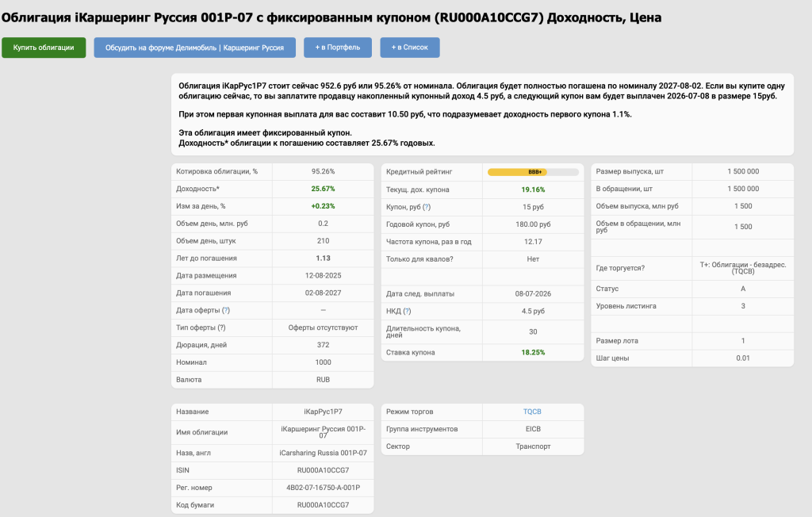Click the Шаг цены value 0.01
The width and height of the screenshot is (812, 517).
(743, 358)
